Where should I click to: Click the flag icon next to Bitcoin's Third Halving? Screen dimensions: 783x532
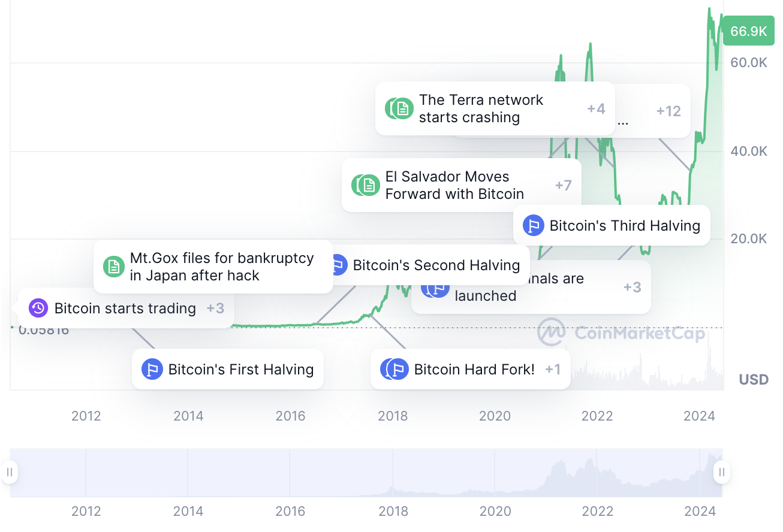coord(533,225)
